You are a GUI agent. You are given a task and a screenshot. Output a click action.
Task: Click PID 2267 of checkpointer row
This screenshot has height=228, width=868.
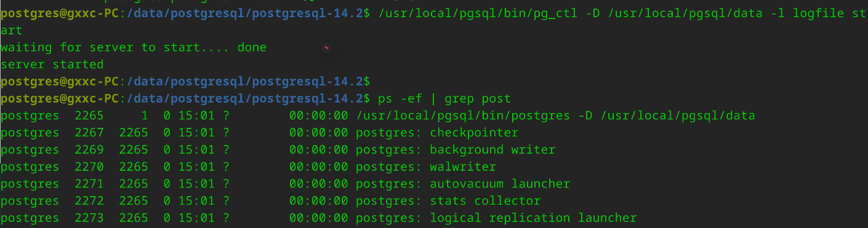coord(89,133)
